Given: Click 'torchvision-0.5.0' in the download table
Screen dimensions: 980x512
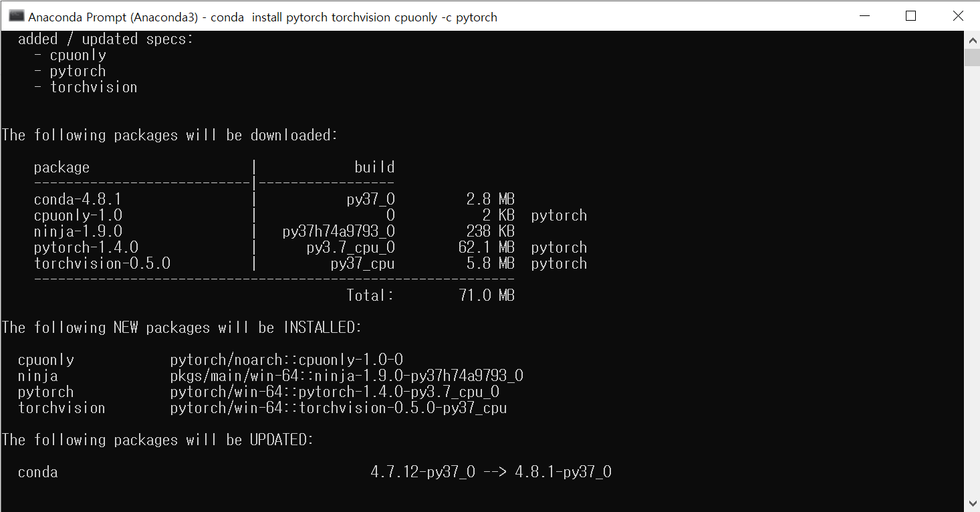Looking at the screenshot, I should pyautogui.click(x=102, y=263).
